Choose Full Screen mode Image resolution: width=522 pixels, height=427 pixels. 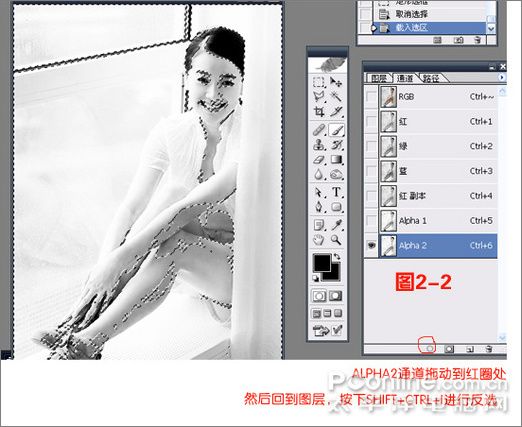(338, 313)
